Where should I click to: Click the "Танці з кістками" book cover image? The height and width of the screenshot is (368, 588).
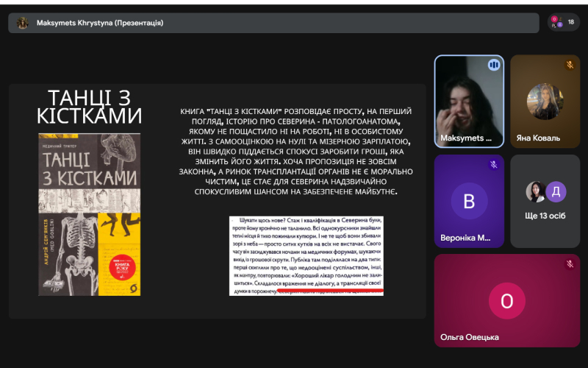[x=89, y=214]
